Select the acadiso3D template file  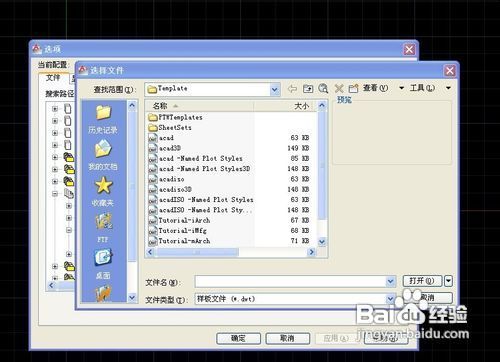[170, 190]
